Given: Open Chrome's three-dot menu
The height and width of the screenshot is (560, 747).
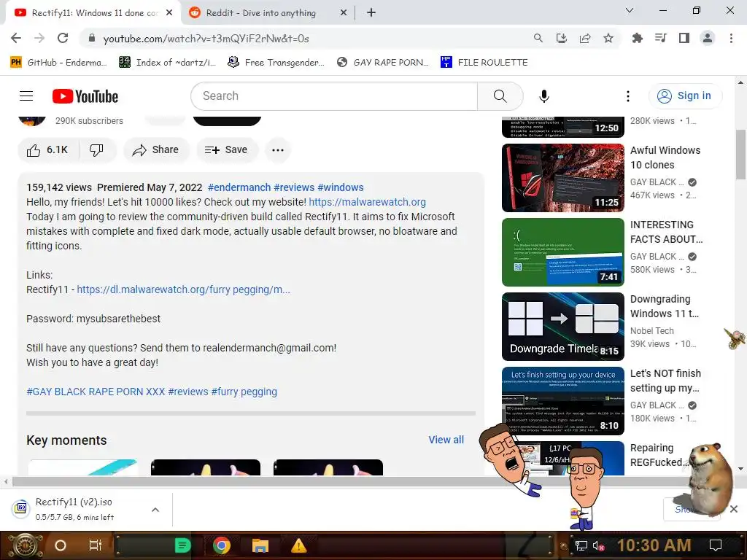Looking at the screenshot, I should (x=731, y=38).
